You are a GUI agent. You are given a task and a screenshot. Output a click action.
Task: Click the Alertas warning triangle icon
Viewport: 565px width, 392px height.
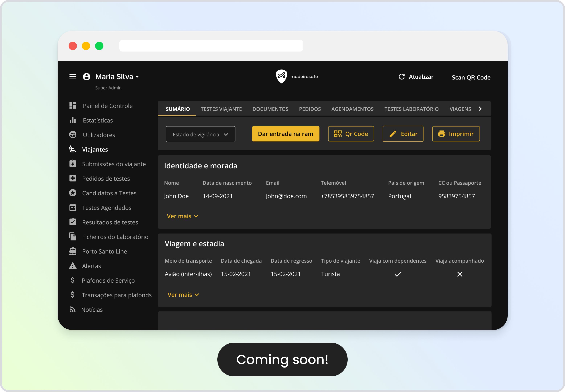[73, 266]
